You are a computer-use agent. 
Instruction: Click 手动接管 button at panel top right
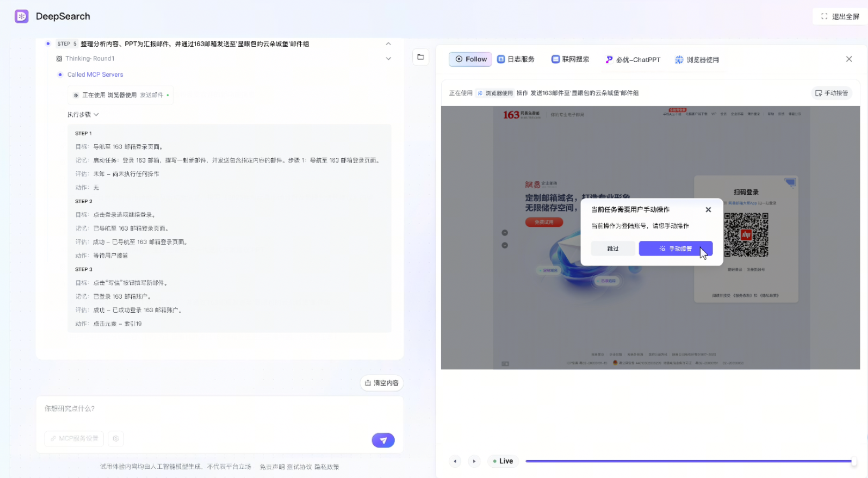[x=832, y=93]
